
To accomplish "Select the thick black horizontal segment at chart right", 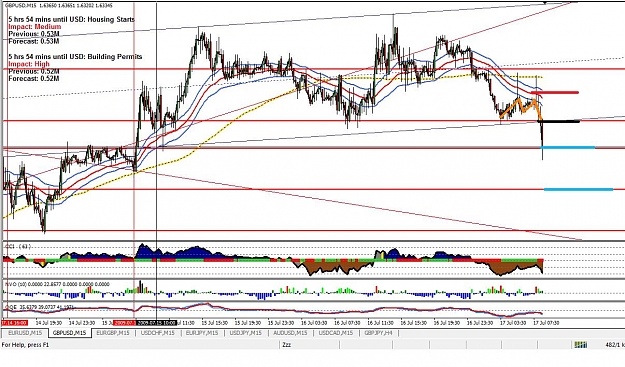I will [560, 121].
